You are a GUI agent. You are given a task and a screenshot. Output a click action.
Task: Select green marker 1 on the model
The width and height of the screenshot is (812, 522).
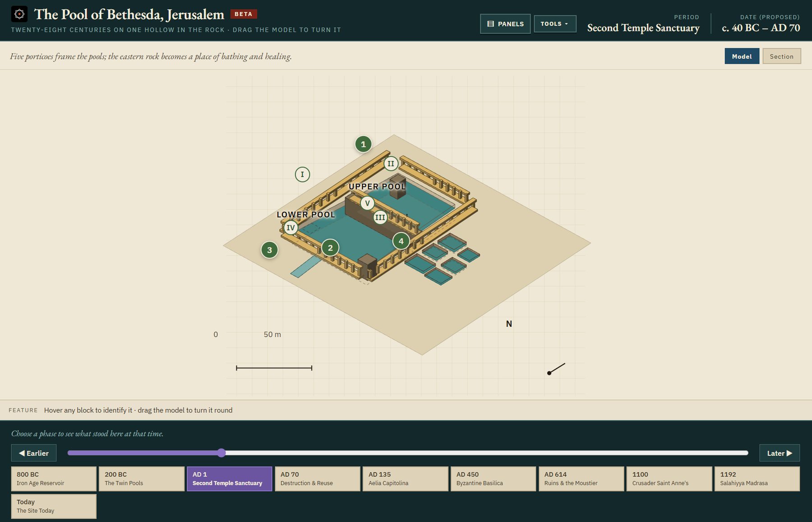[x=363, y=144]
